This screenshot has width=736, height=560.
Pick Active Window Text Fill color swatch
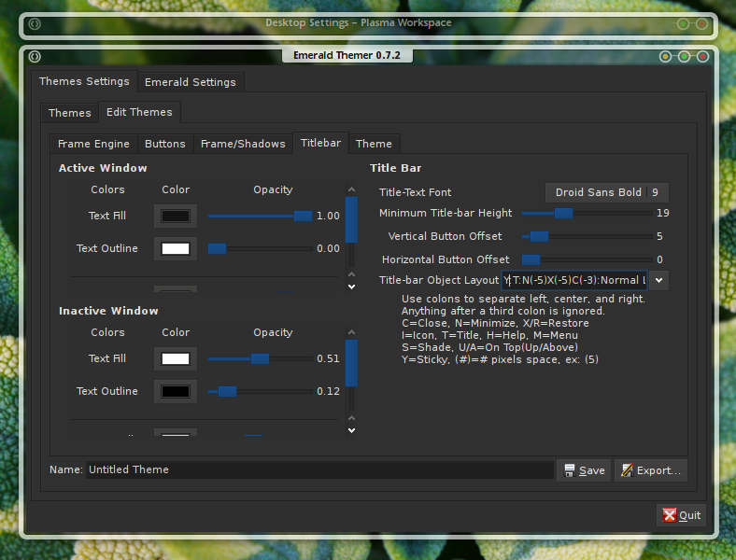(176, 216)
